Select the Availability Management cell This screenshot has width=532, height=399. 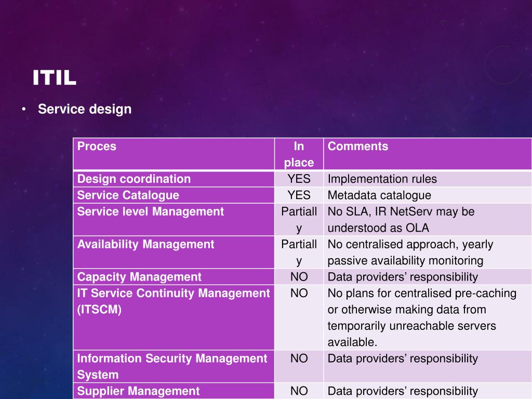pos(174,252)
